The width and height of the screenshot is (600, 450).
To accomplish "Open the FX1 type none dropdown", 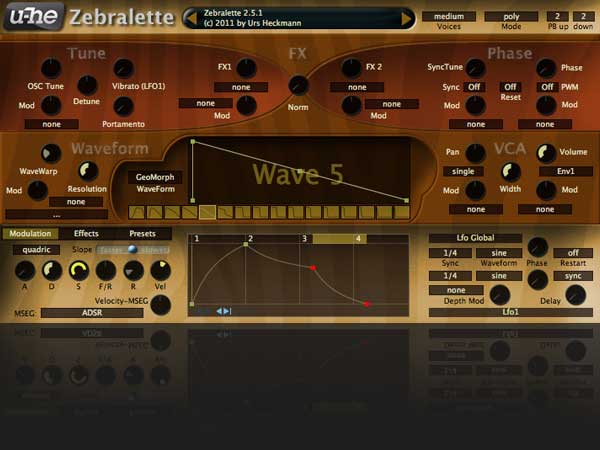I will tap(241, 87).
